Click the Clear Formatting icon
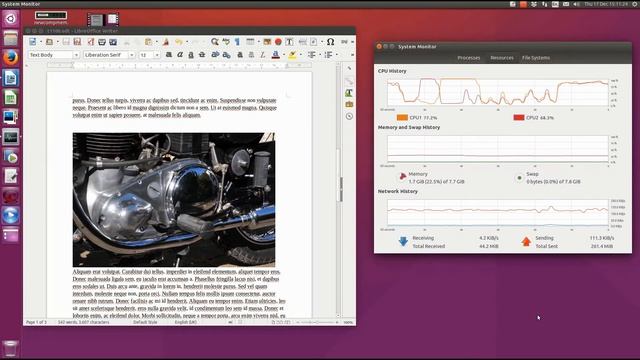640x360 pixels. [262, 55]
